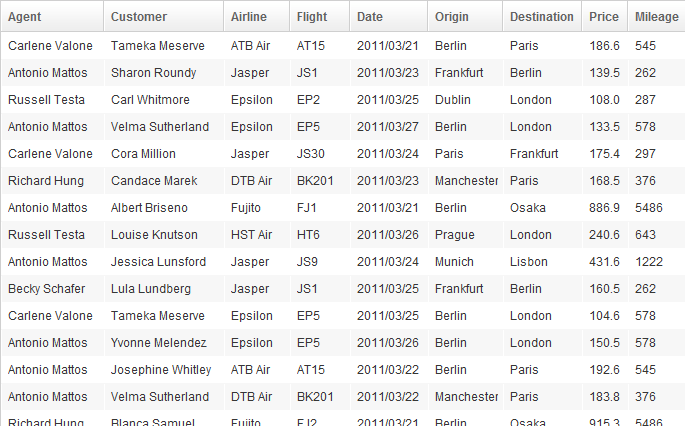685x426 pixels.
Task: Select the Carl Whitmore row
Action: 343,100
